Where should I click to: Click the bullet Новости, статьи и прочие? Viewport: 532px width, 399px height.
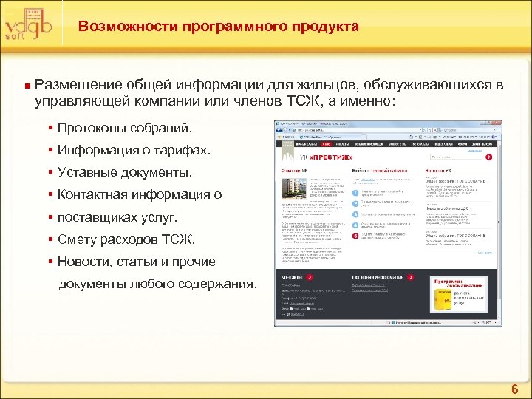[137, 262]
